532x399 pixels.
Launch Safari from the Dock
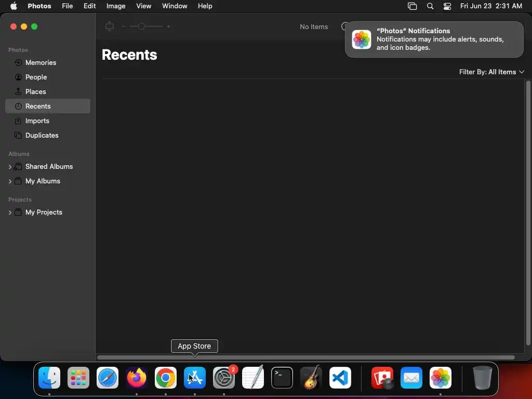point(108,378)
